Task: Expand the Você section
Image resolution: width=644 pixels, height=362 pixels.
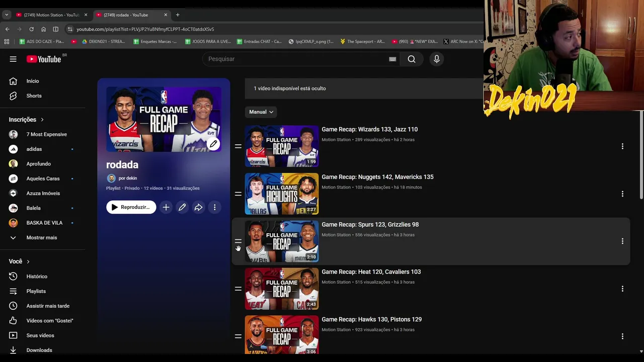Action: tap(19, 261)
